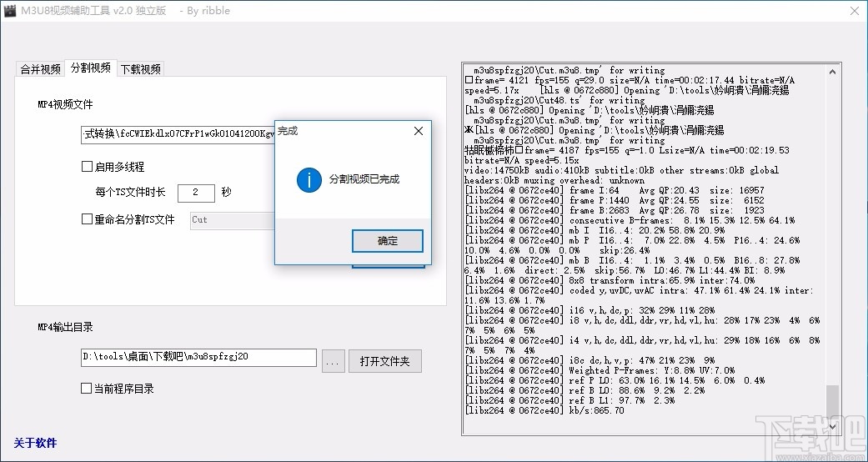Click log line 'Weighted P-Frames: Y:8.8% UV:7.0%'
The image size is (868, 462).
point(600,370)
